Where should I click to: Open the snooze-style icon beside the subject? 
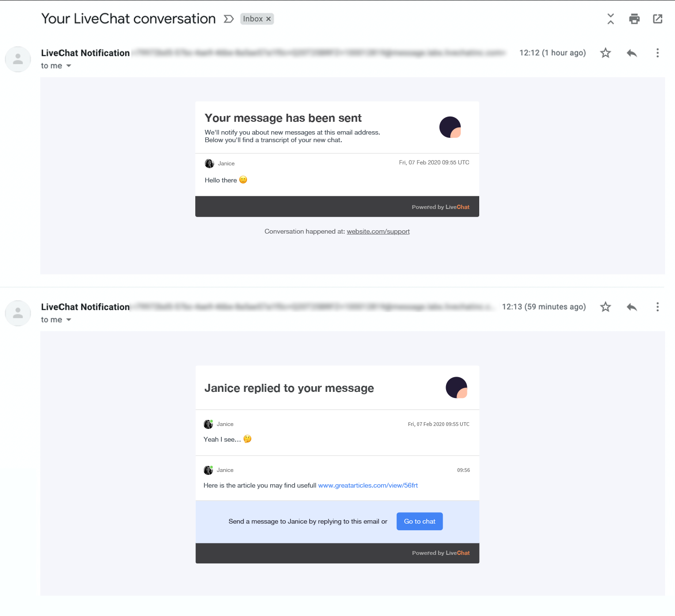click(229, 18)
